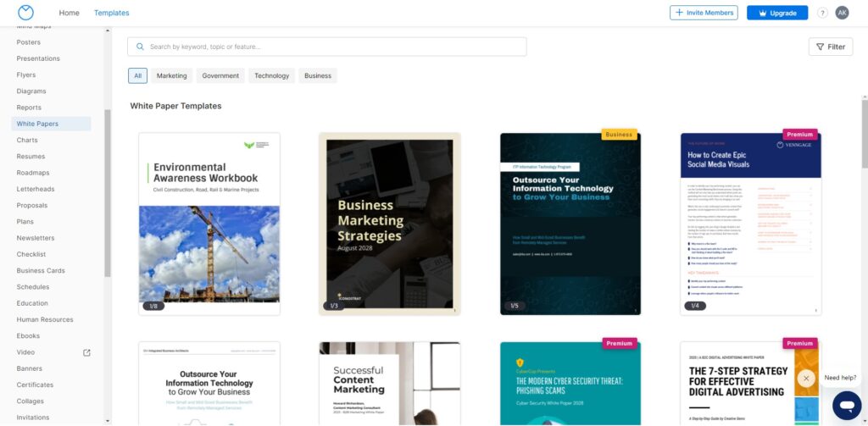868x426 pixels.
Task: Open the chat support bubble
Action: click(847, 406)
